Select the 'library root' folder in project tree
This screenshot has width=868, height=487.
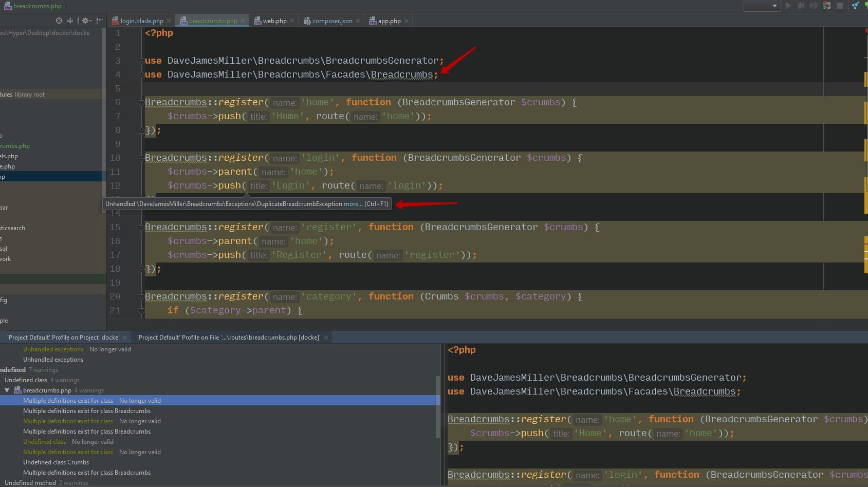click(x=29, y=95)
